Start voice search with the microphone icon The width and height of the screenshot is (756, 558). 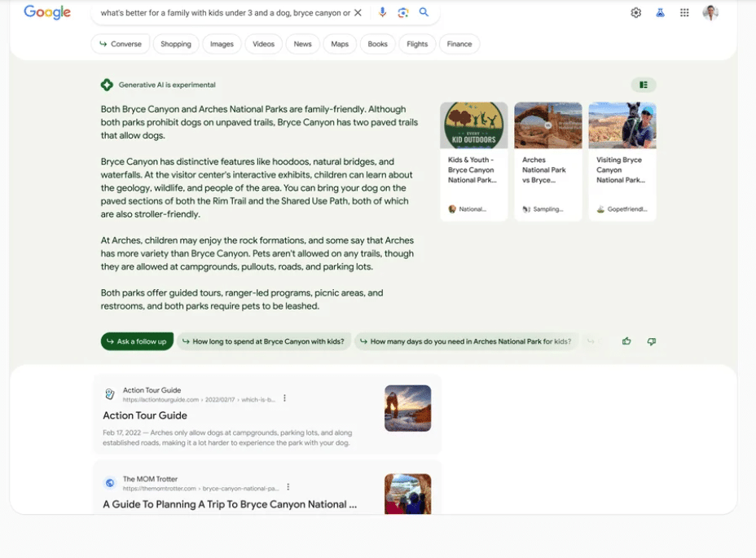click(x=382, y=12)
